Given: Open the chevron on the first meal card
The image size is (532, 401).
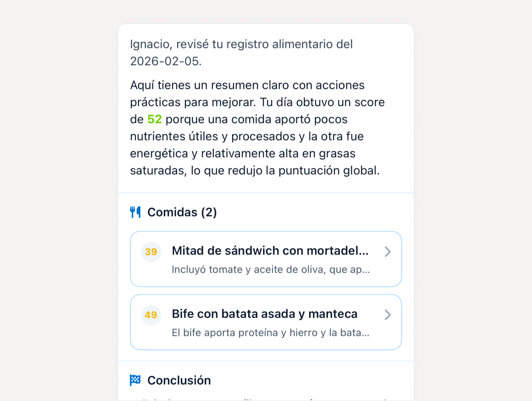Looking at the screenshot, I should point(388,252).
